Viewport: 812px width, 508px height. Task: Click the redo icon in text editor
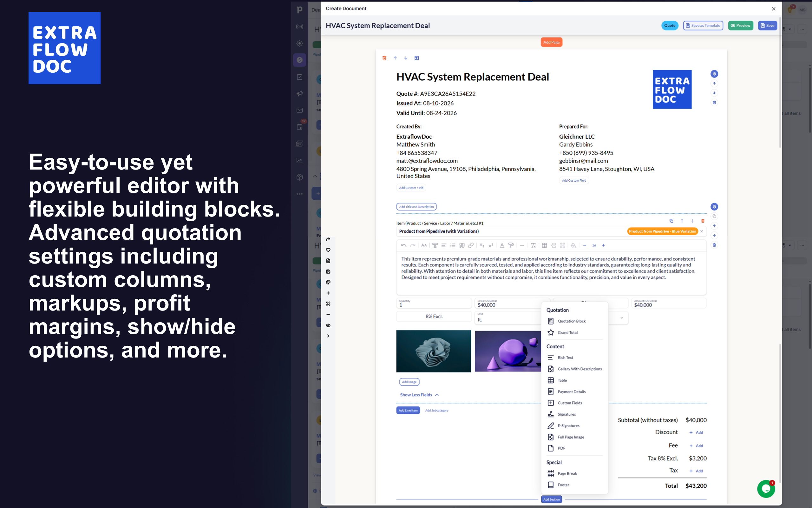(x=413, y=245)
